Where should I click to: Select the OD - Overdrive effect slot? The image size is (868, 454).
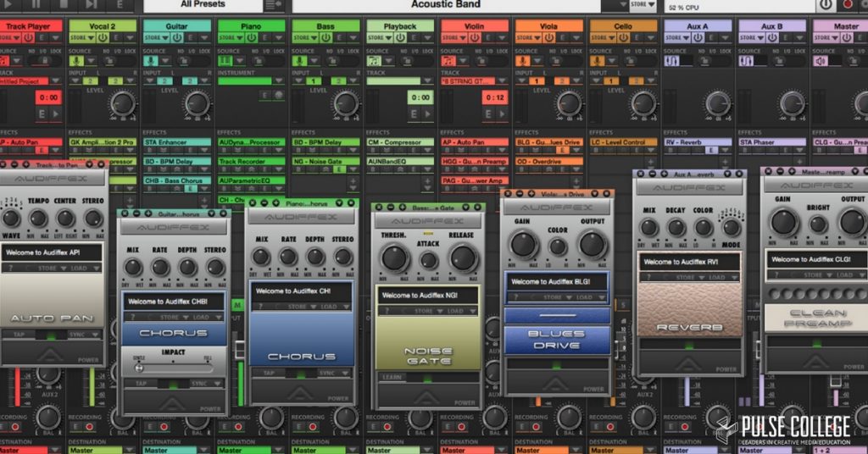[x=549, y=162]
